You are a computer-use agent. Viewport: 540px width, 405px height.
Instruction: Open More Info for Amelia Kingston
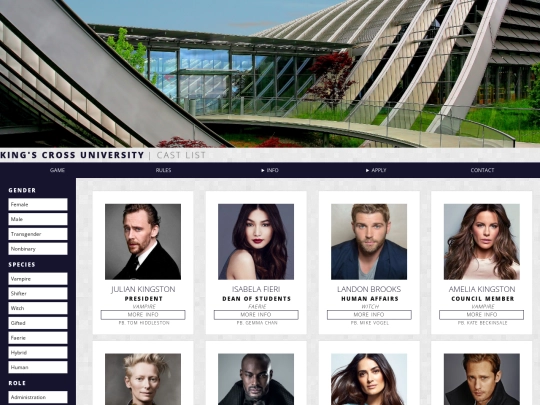[x=481, y=315]
